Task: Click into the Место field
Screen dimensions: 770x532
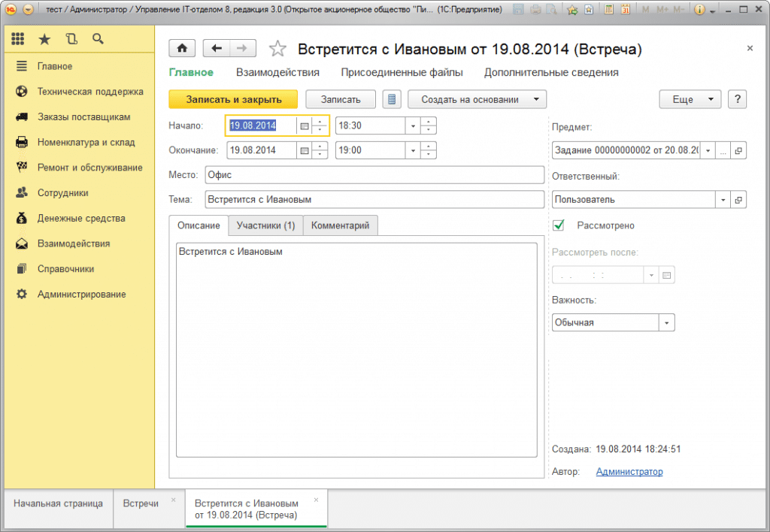Action: point(374,175)
